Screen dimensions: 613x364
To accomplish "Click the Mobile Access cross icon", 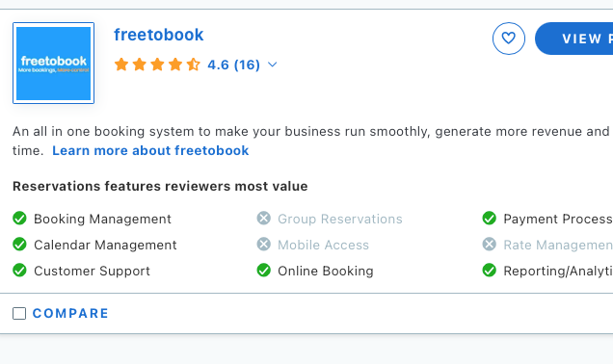I will click(x=264, y=245).
